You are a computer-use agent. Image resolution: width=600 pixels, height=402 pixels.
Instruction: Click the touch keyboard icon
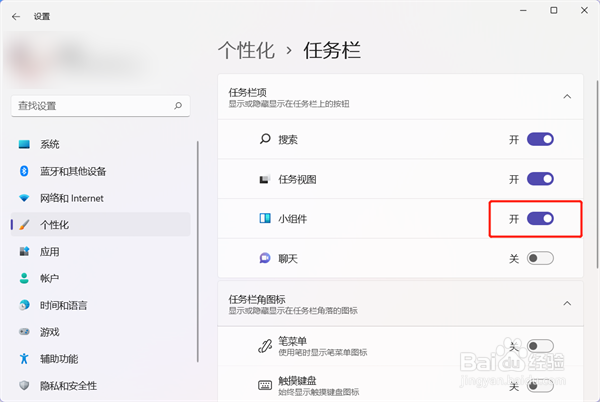pyautogui.click(x=265, y=385)
